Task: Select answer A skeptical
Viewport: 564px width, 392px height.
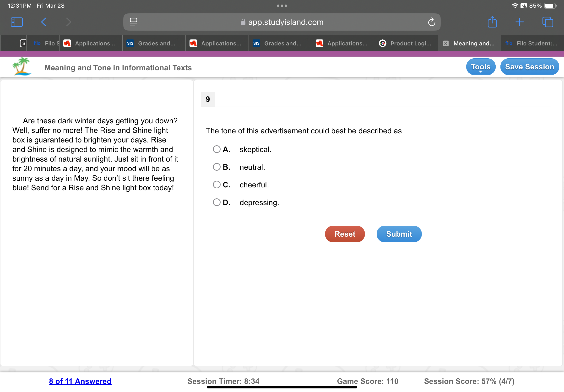Action: point(217,149)
